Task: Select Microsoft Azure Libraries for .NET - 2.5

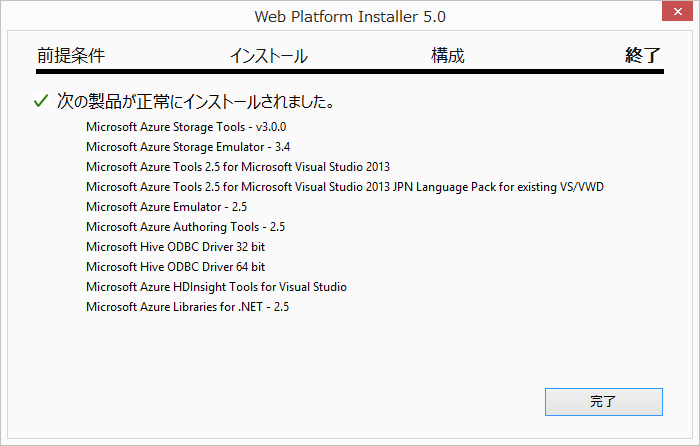Action: (188, 307)
